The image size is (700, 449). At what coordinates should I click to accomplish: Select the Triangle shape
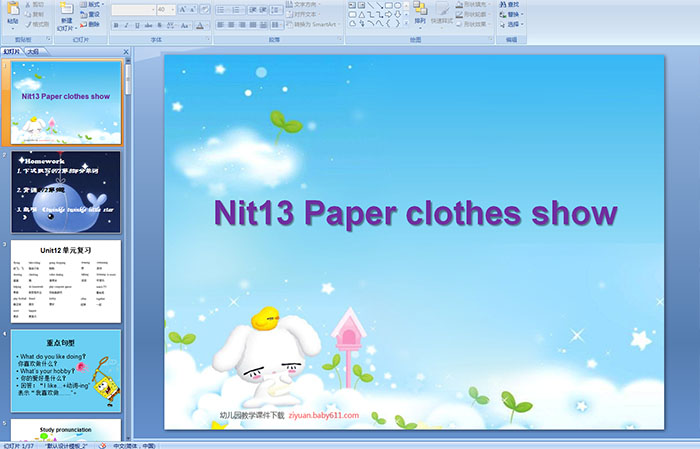tap(362, 15)
